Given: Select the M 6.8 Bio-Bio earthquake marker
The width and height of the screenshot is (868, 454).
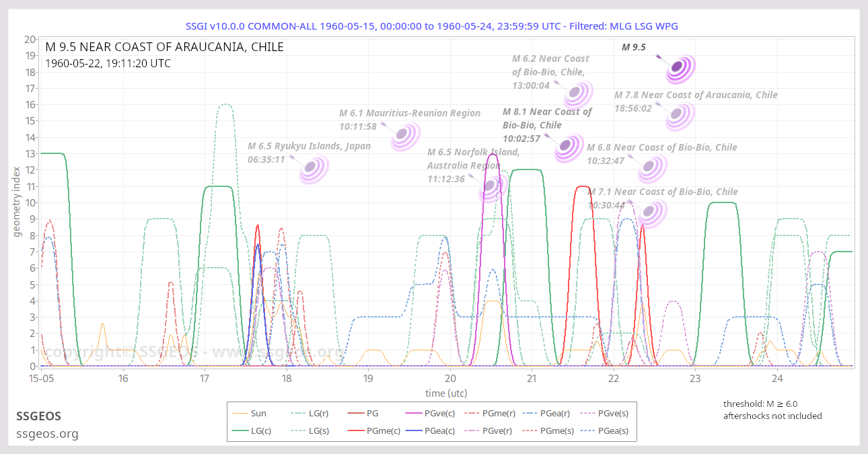Looking at the screenshot, I should click(652, 168).
